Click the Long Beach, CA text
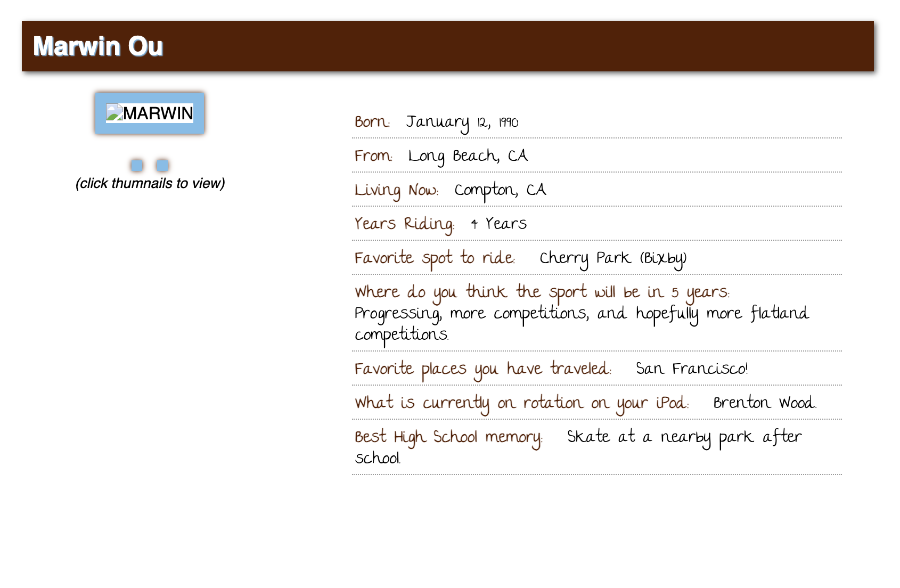900x588 pixels. [468, 156]
